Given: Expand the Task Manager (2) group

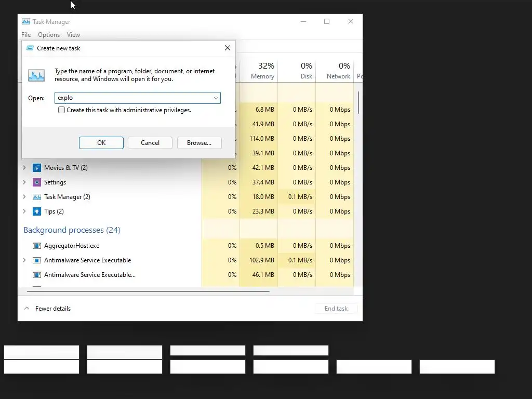Looking at the screenshot, I should (24, 197).
